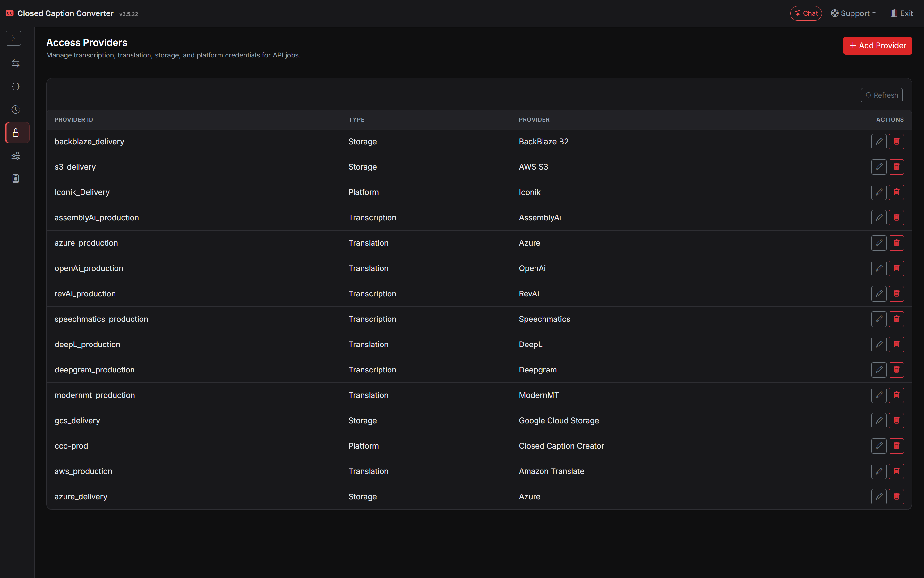Click the PROVIDER column header

click(x=534, y=120)
